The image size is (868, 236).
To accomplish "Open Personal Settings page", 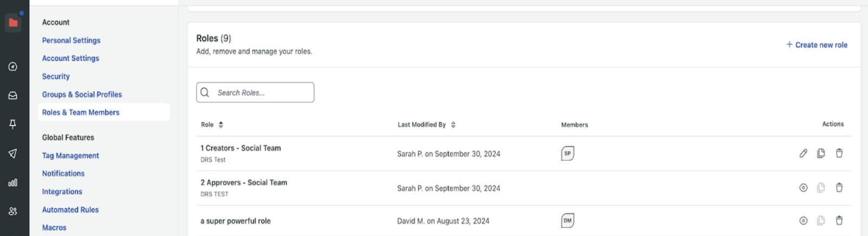I will tap(71, 41).
